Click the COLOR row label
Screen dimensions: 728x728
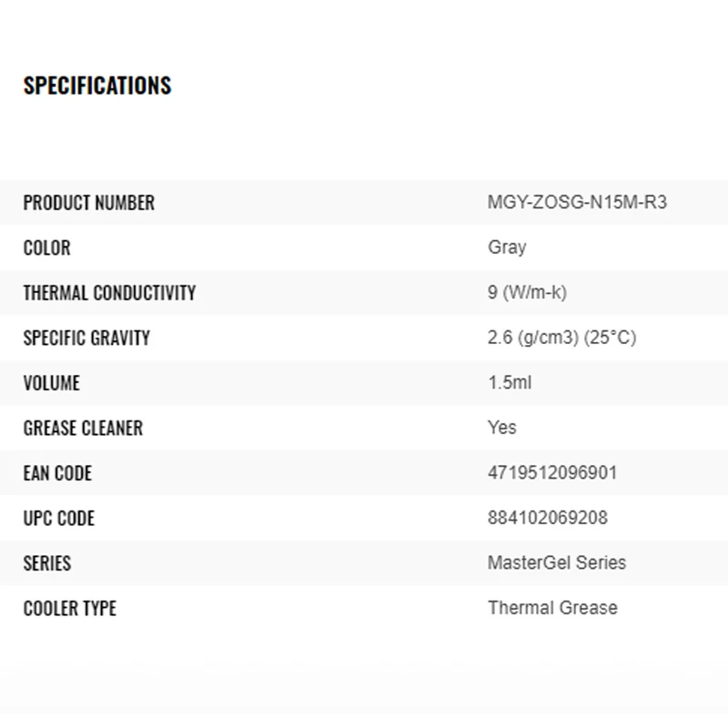[x=46, y=248]
